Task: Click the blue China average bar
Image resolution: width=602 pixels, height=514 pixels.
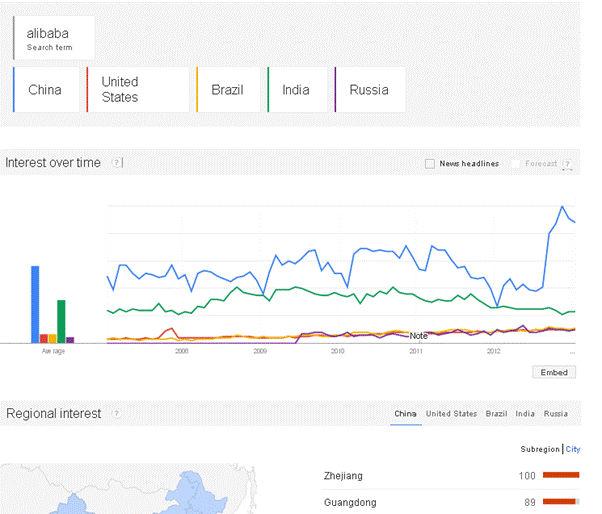Action: (x=35, y=304)
